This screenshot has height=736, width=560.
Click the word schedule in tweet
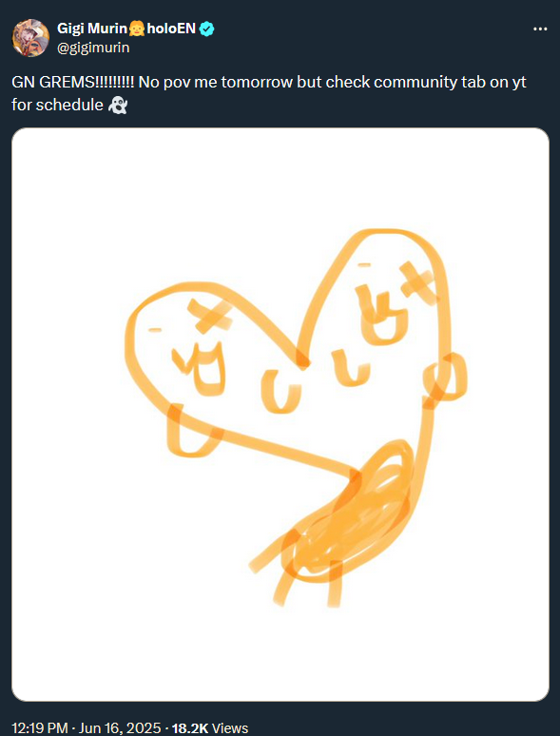tap(69, 106)
